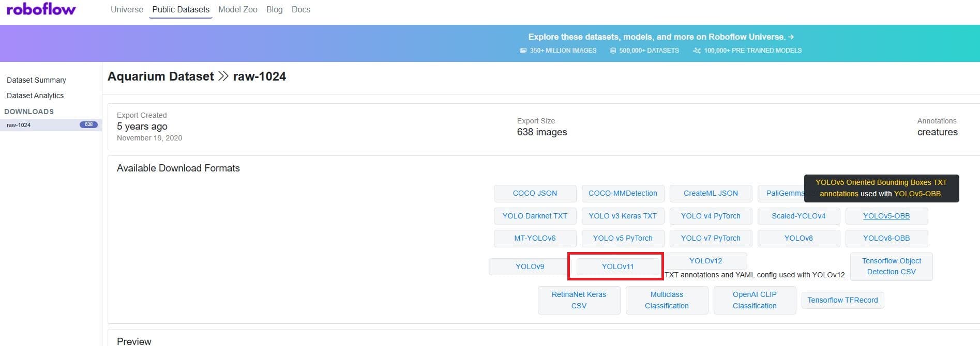980x346 pixels.
Task: Open Dataset Summary in sidebar
Action: (x=36, y=80)
